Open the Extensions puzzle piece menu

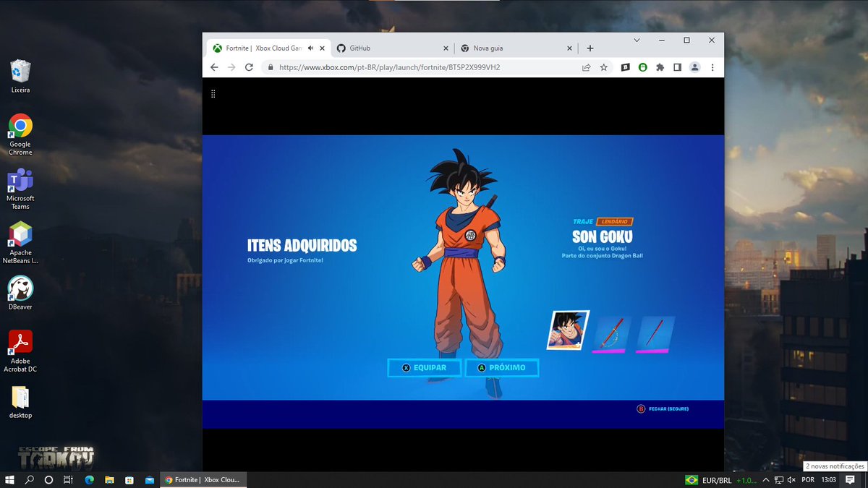660,67
